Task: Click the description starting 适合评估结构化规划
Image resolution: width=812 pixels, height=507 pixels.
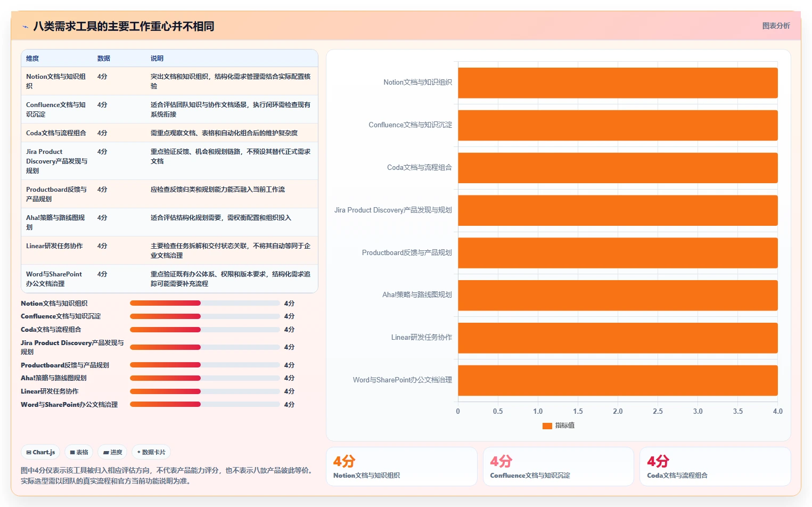Action: [x=221, y=218]
